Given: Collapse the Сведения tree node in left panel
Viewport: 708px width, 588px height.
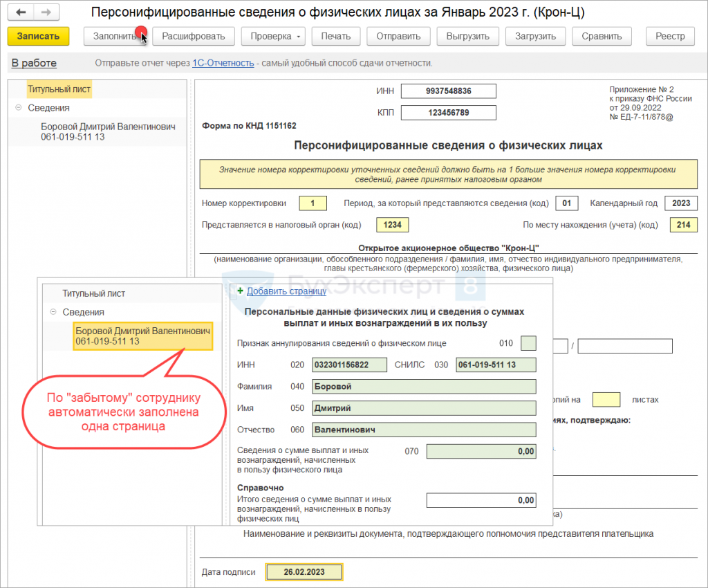Looking at the screenshot, I should [x=17, y=108].
